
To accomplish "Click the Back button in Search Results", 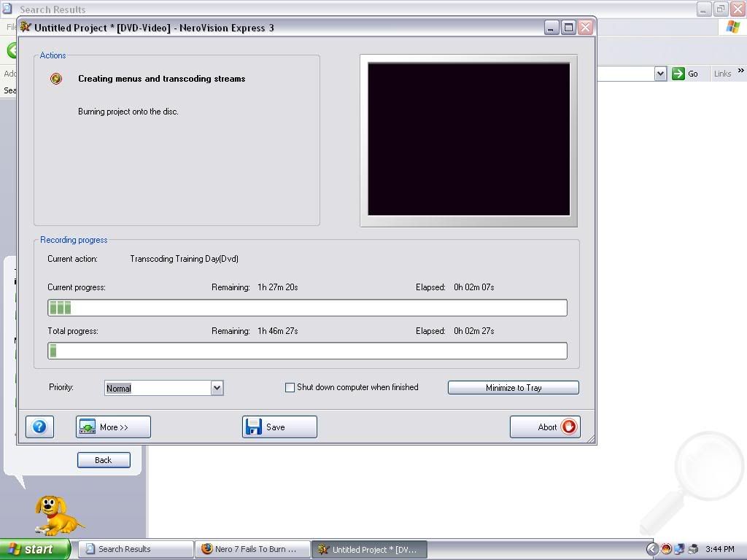I will pyautogui.click(x=104, y=460).
